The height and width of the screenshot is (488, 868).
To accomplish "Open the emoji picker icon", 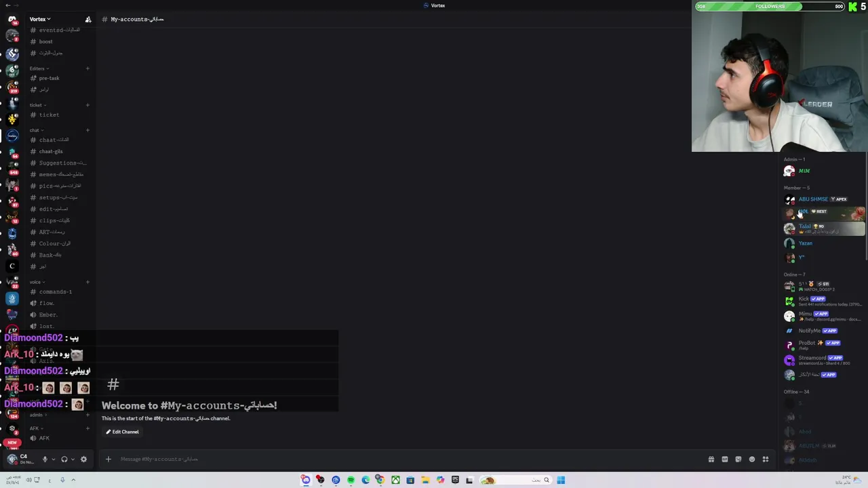I will (x=752, y=459).
